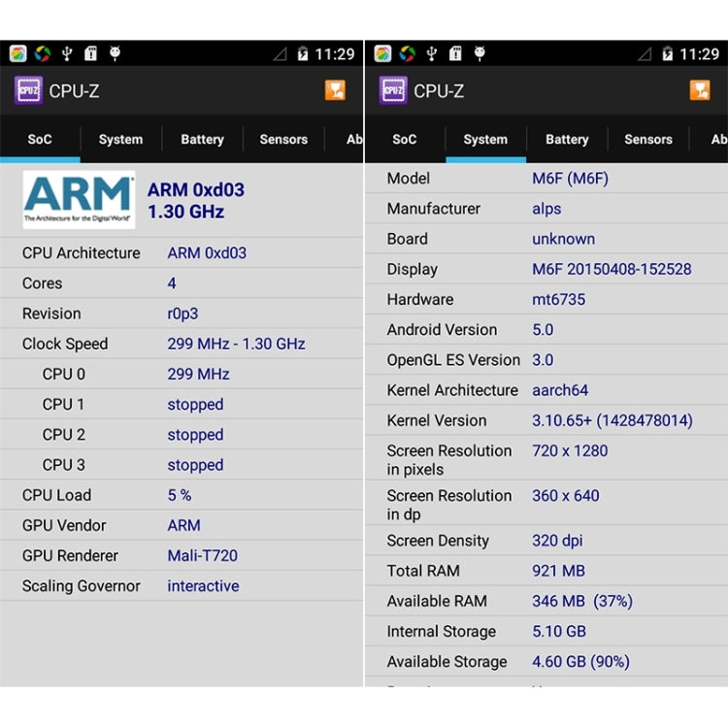Screen dimensions: 728x728
Task: Tap 'CPU-Z' title in left screen
Action: (75, 91)
